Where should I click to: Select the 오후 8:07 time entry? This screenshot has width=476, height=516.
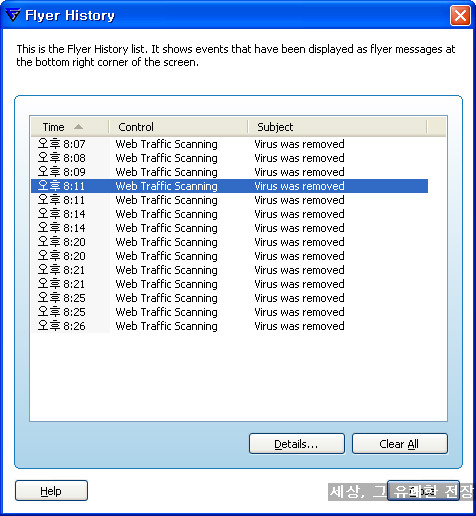click(62, 144)
